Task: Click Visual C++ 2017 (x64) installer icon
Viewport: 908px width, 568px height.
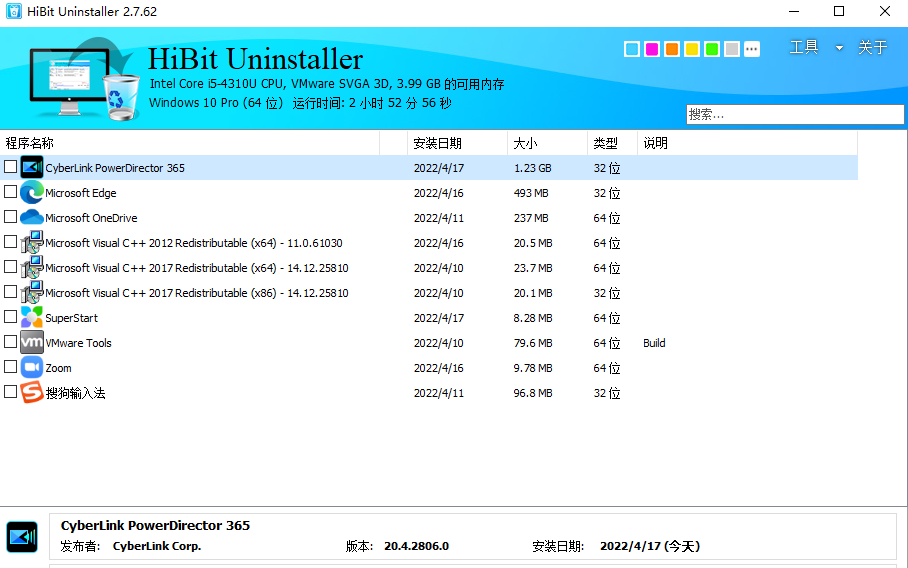Action: [32, 267]
